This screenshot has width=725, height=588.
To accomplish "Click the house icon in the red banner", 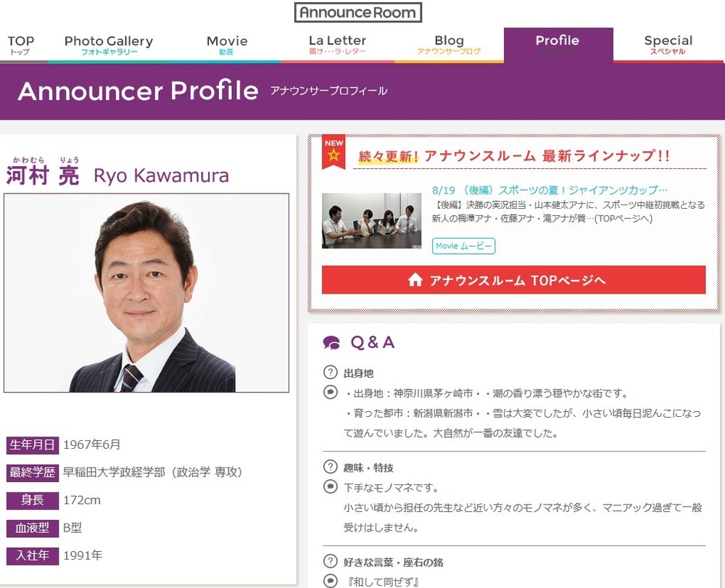I will coord(415,280).
